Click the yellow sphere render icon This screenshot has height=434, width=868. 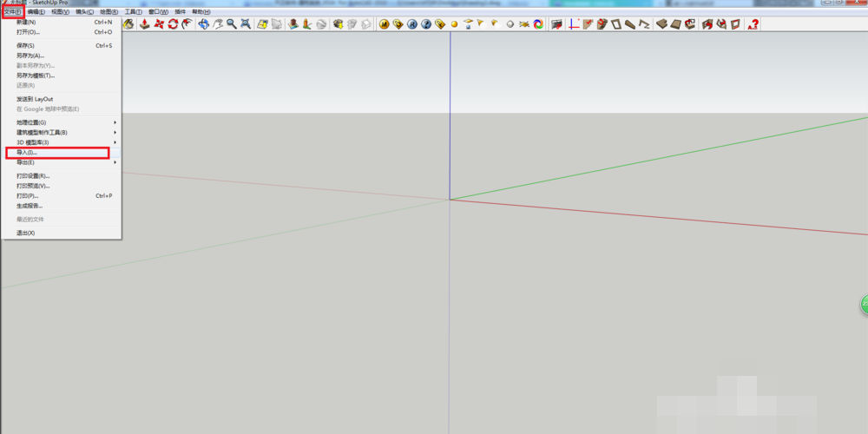[454, 23]
